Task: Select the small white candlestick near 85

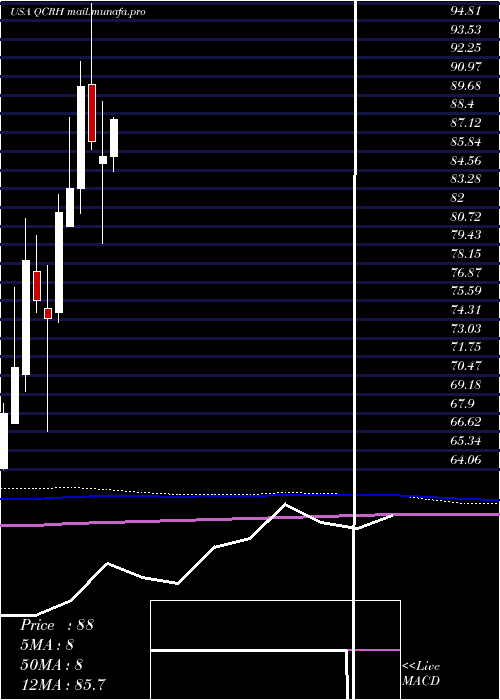Action: coord(103,160)
